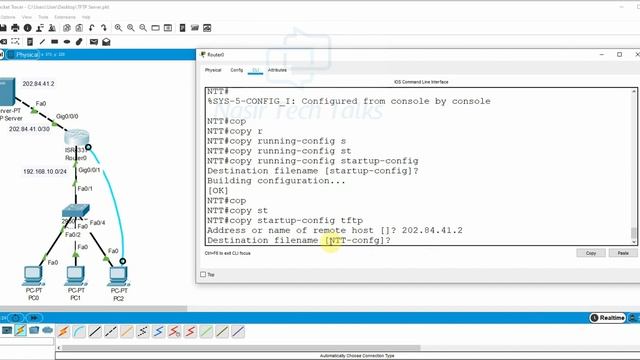Undo the last action
The width and height of the screenshot is (640, 360).
coord(91,28)
